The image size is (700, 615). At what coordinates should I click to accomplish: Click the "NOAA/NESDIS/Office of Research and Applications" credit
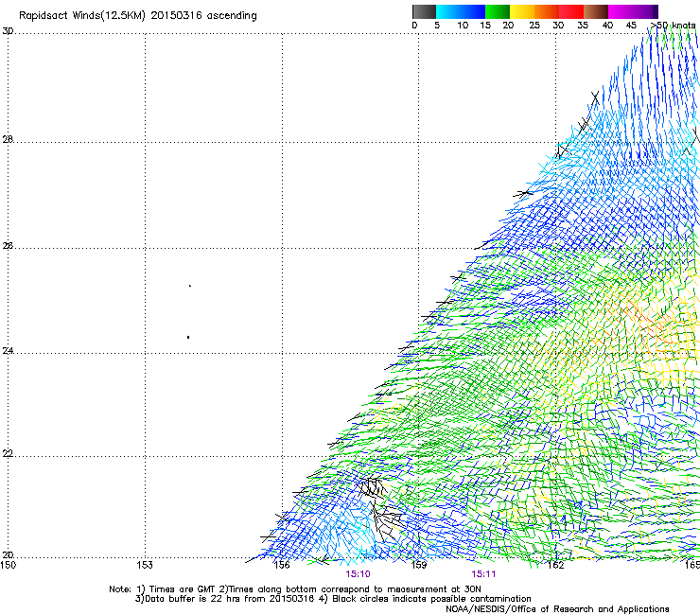tap(557, 609)
